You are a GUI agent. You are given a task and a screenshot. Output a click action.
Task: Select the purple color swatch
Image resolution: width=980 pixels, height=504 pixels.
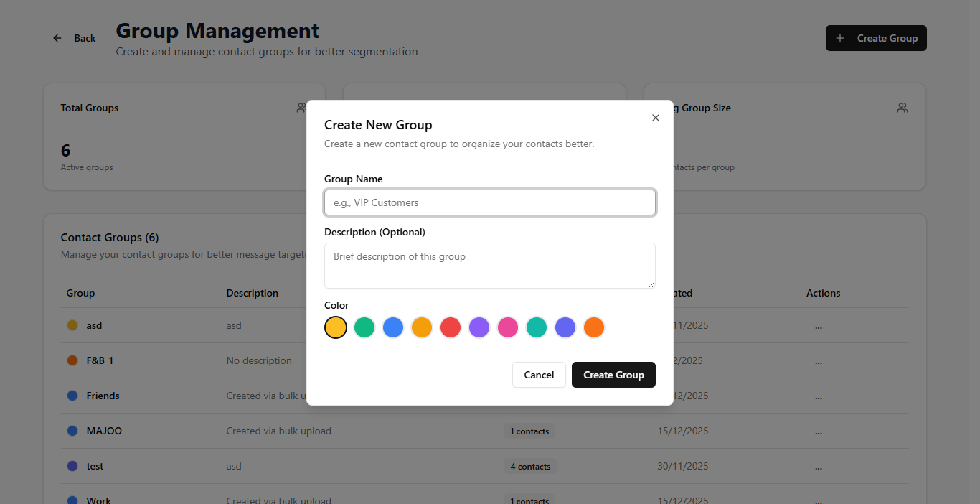tap(479, 327)
